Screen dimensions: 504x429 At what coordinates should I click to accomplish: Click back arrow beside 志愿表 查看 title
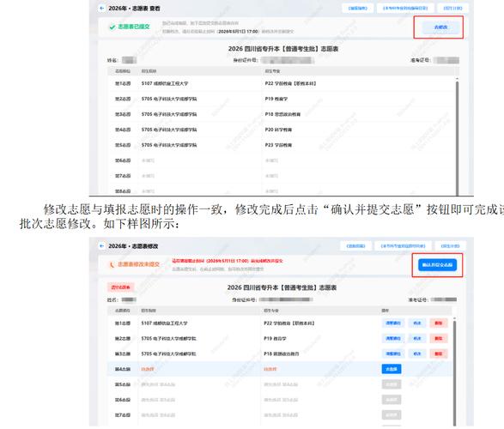(x=102, y=9)
